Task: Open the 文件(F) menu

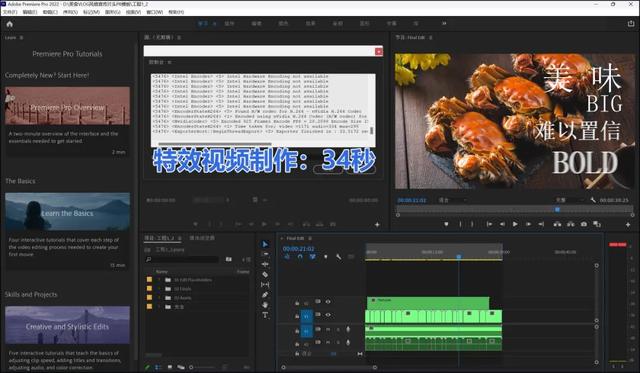Action: (x=10, y=12)
